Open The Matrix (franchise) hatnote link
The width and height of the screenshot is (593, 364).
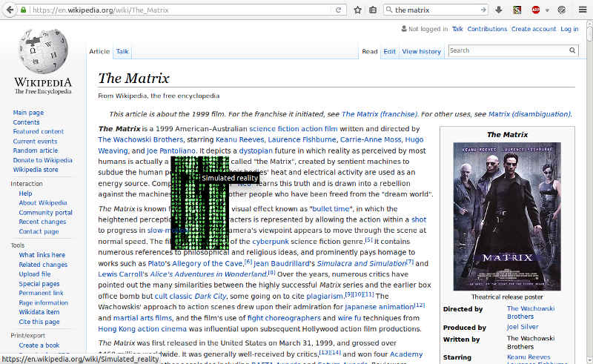(380, 114)
